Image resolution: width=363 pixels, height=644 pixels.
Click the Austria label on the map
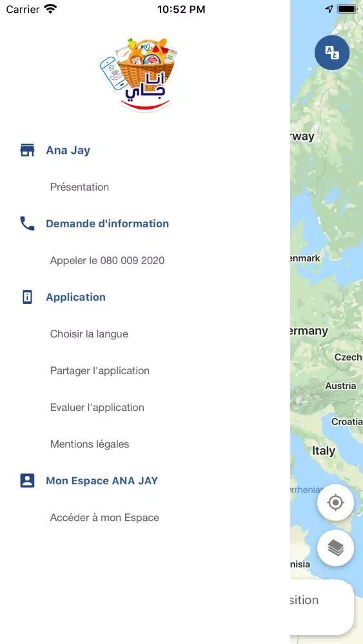point(340,386)
